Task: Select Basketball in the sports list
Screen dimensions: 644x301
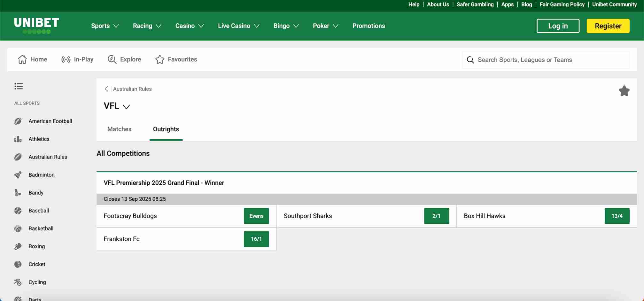Action: pyautogui.click(x=41, y=228)
